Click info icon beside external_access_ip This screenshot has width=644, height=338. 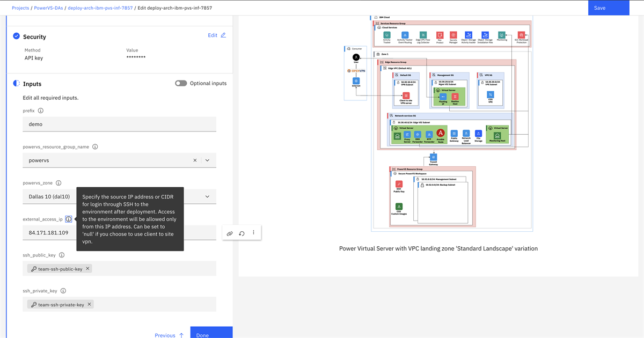(69, 219)
